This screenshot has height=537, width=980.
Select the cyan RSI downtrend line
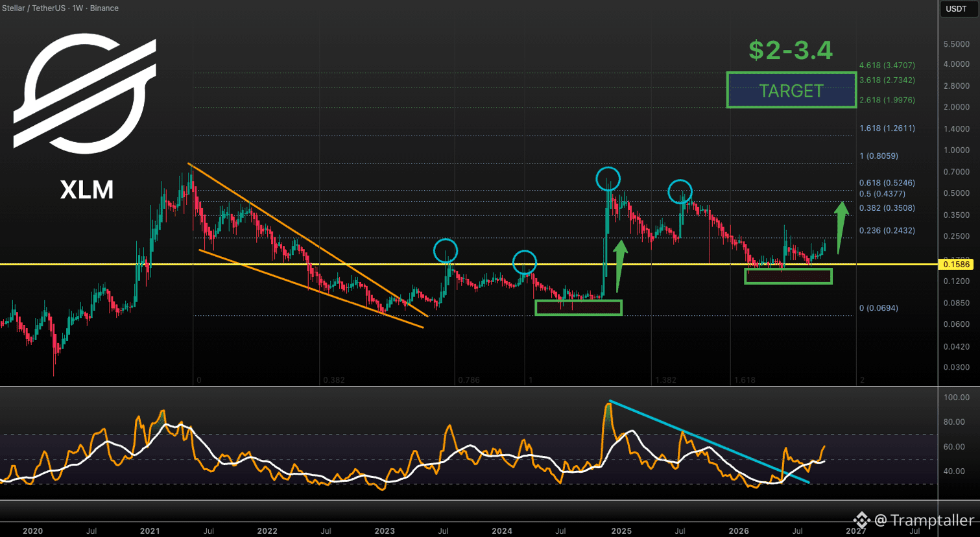point(709,442)
